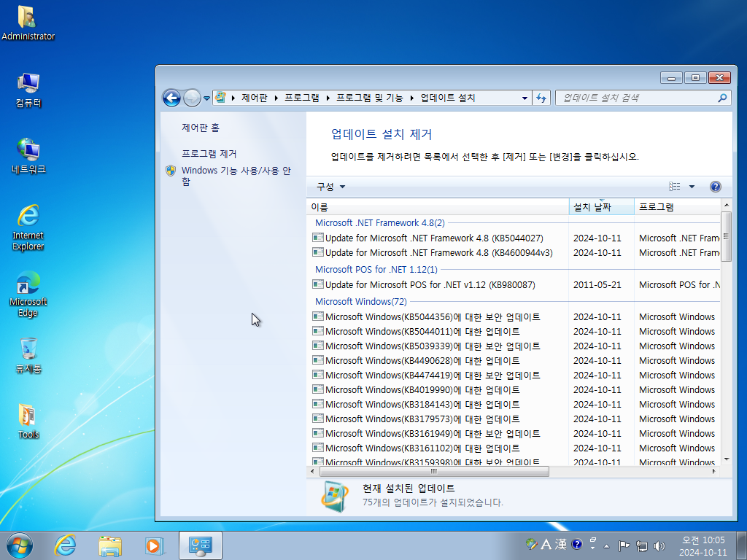Screen dimensions: 747x560
Task: Click scroll down arrow of update list
Action: [726, 459]
